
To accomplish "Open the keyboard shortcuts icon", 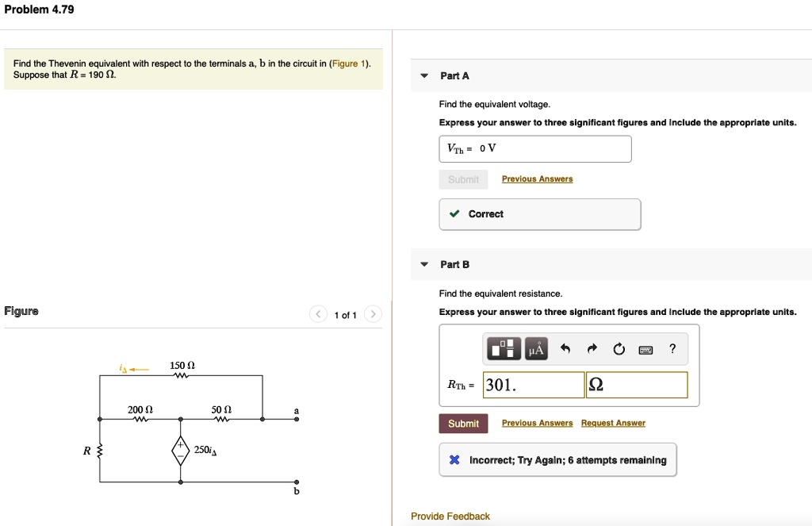I will (x=645, y=348).
